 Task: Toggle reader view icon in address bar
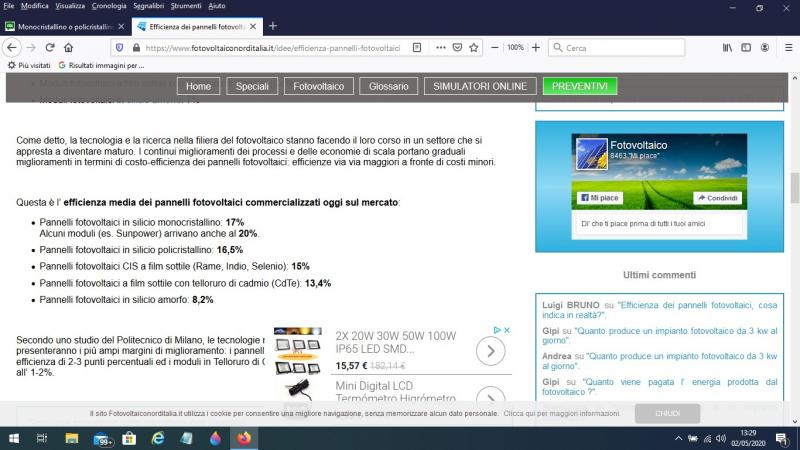coord(417,47)
